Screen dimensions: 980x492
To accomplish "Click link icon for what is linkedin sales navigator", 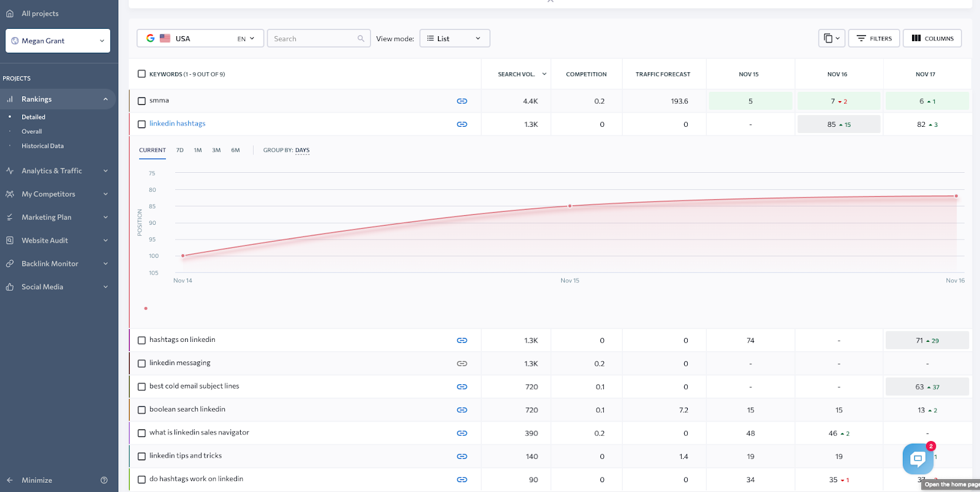I will (x=462, y=433).
